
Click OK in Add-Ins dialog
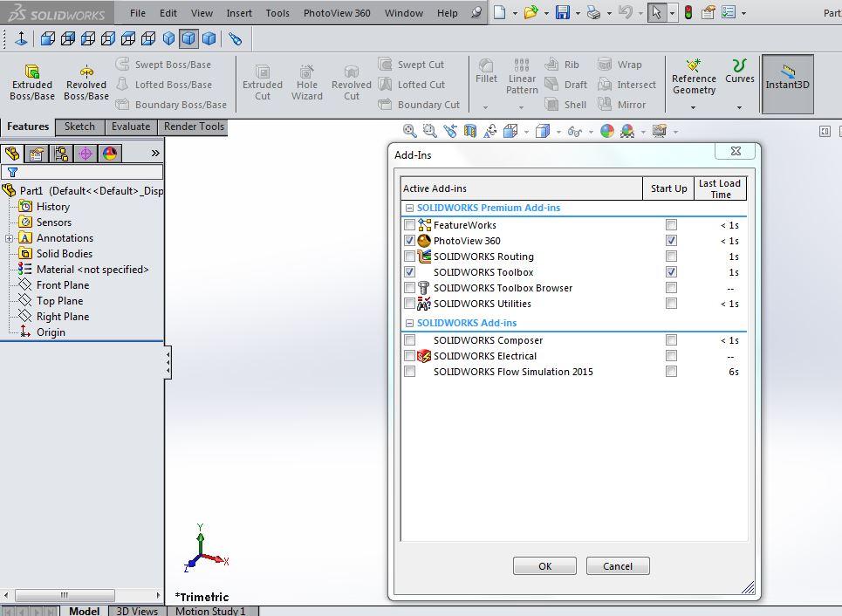coord(544,565)
